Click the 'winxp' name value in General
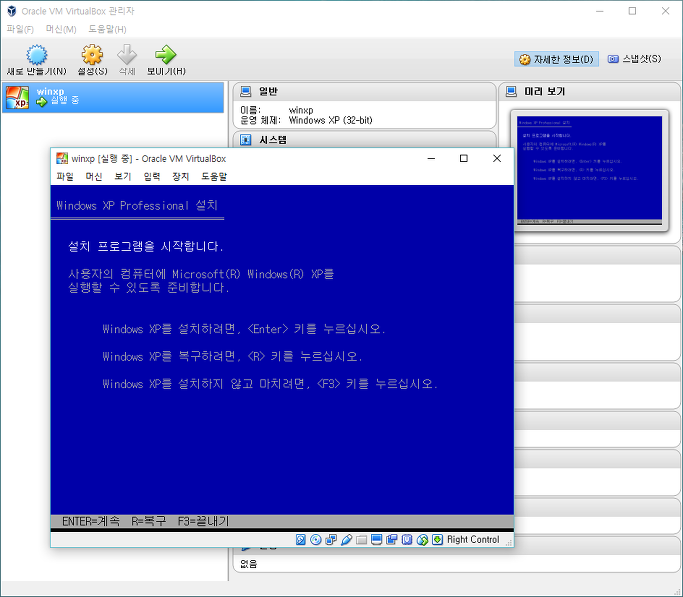 click(x=301, y=110)
